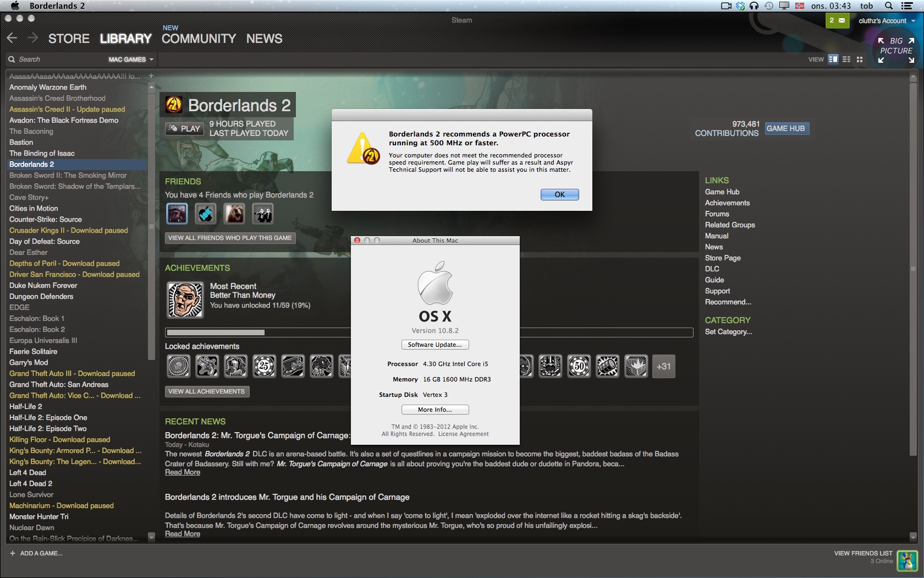The image size is (924, 578).
Task: Click the game list scrollbar thumb
Action: click(152, 226)
